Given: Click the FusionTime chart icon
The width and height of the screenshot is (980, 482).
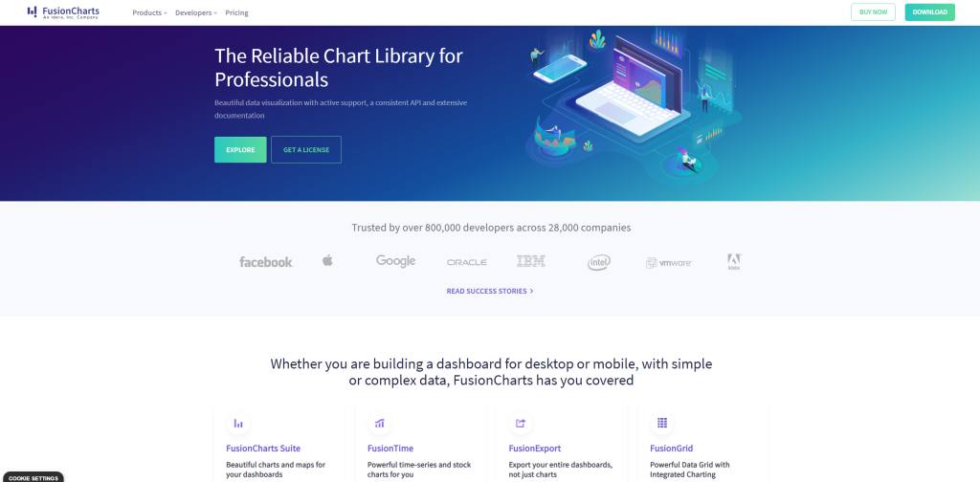Looking at the screenshot, I should click(379, 424).
